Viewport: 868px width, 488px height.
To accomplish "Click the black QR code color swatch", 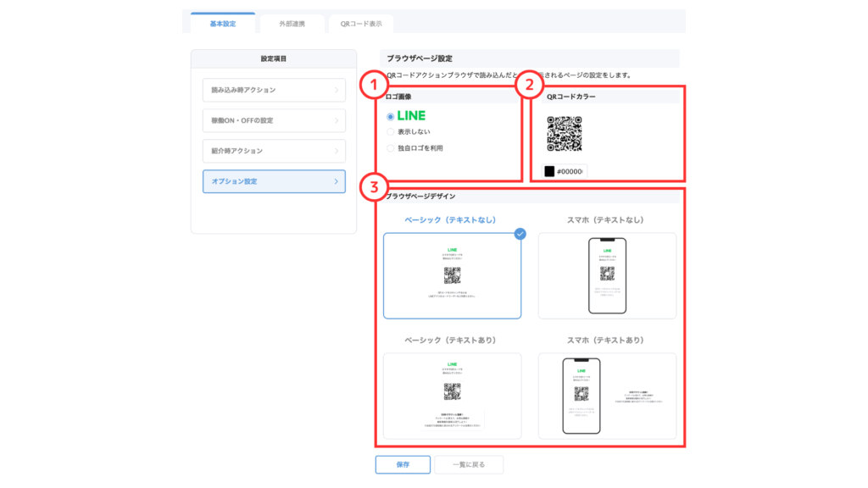I will click(x=549, y=171).
